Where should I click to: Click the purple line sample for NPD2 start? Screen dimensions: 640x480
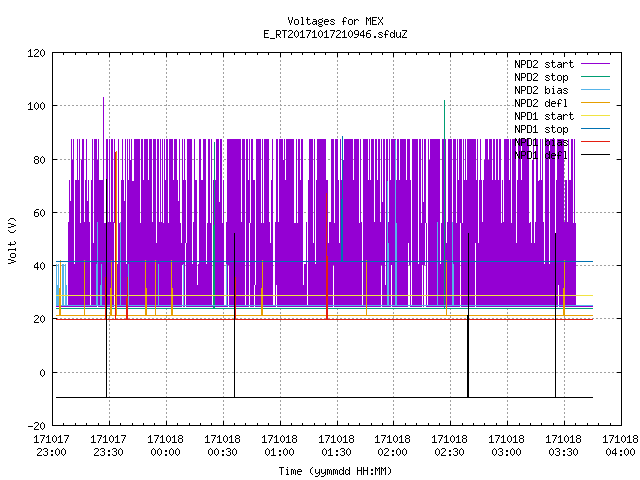coord(595,64)
